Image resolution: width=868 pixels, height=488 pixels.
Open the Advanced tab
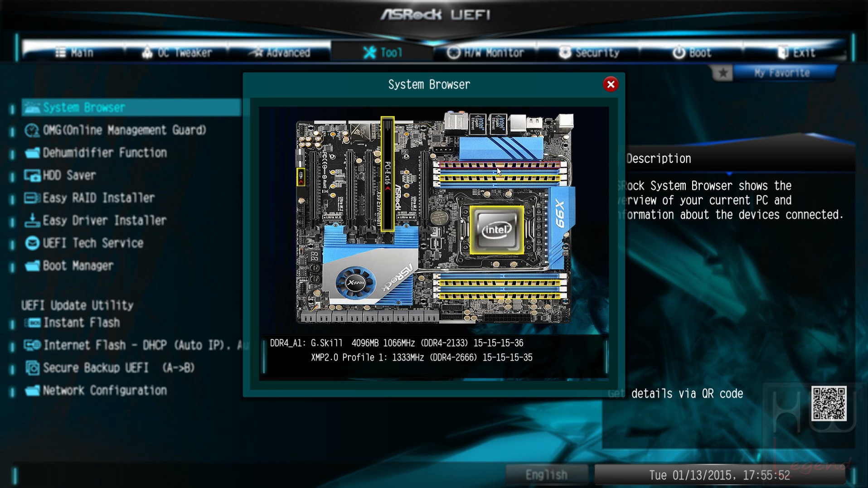pos(280,53)
